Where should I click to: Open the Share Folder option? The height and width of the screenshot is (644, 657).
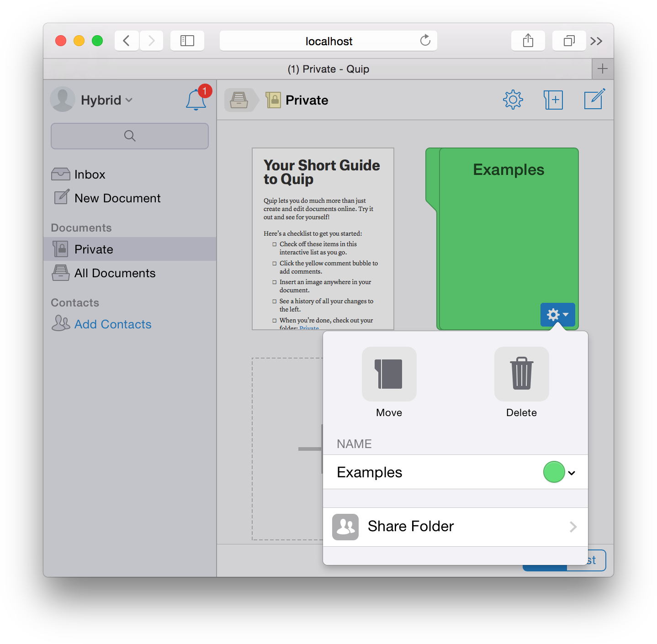[x=455, y=527]
